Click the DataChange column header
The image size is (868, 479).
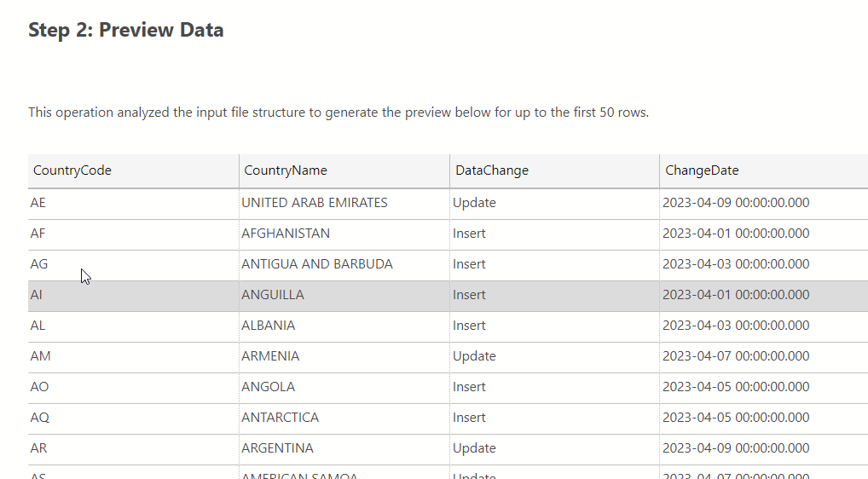tap(492, 170)
